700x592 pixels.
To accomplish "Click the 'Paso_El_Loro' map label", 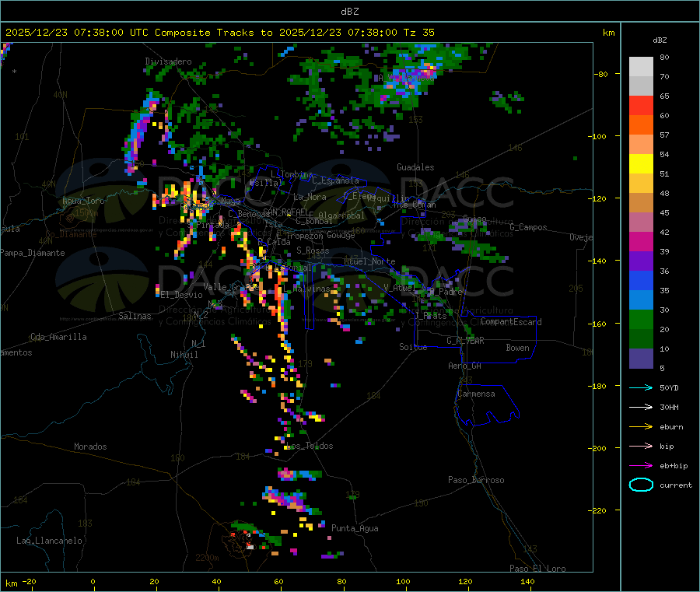I will click(538, 569).
